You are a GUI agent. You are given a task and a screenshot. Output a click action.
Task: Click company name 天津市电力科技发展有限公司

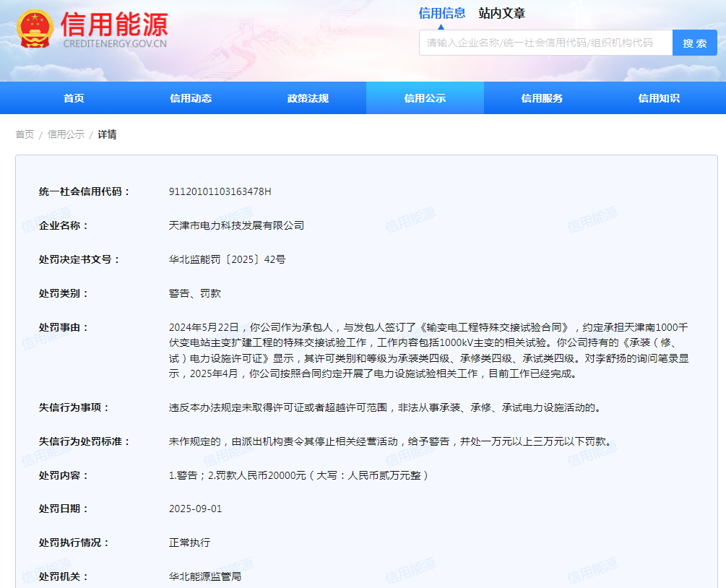(236, 225)
